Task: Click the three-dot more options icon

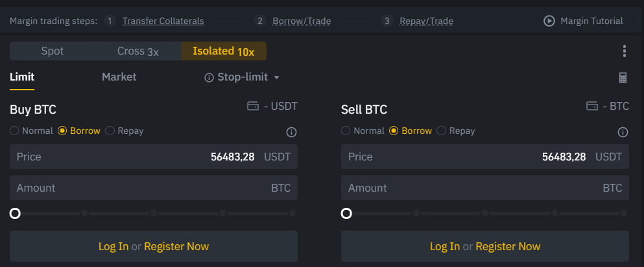Action: pyautogui.click(x=624, y=51)
